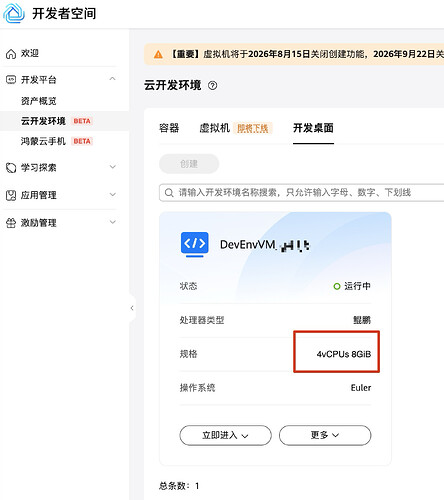Expand the 激励管理 menu chevron
This screenshot has width=444, height=500.
point(113,222)
